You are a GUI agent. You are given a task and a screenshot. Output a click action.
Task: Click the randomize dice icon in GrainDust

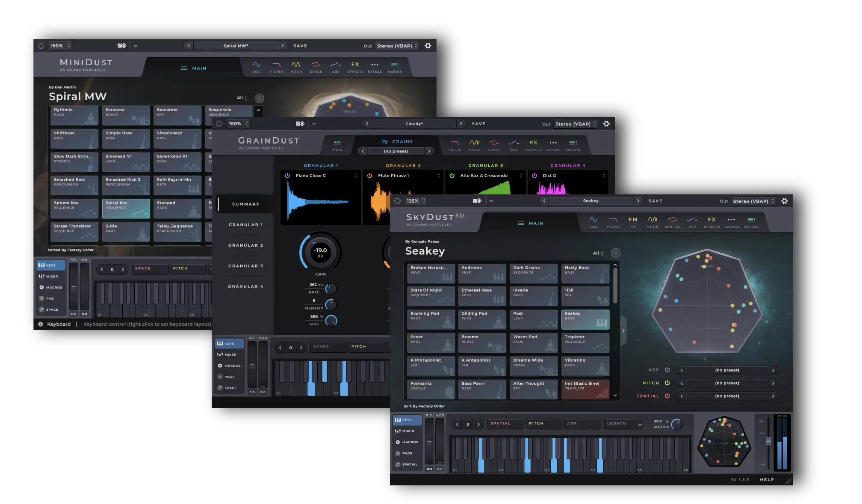click(300, 124)
